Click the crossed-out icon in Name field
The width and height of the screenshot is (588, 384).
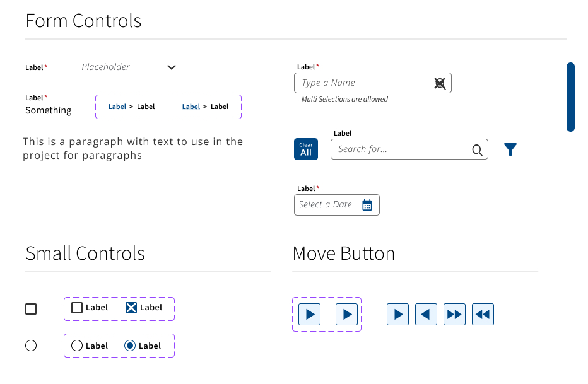(x=440, y=83)
